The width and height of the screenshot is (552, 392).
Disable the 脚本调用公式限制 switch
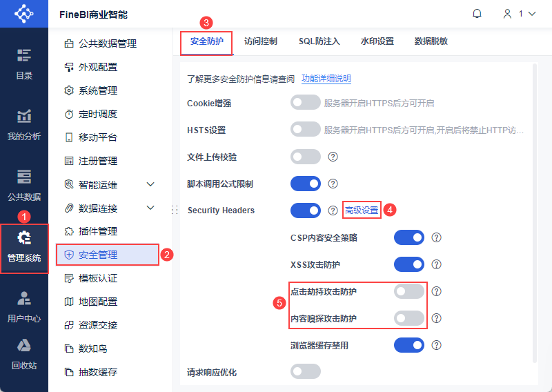point(306,184)
